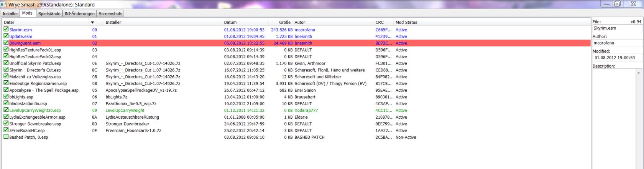Click the Wrye Smash title bar app icon
This screenshot has width=644, height=169.
point(4,5)
